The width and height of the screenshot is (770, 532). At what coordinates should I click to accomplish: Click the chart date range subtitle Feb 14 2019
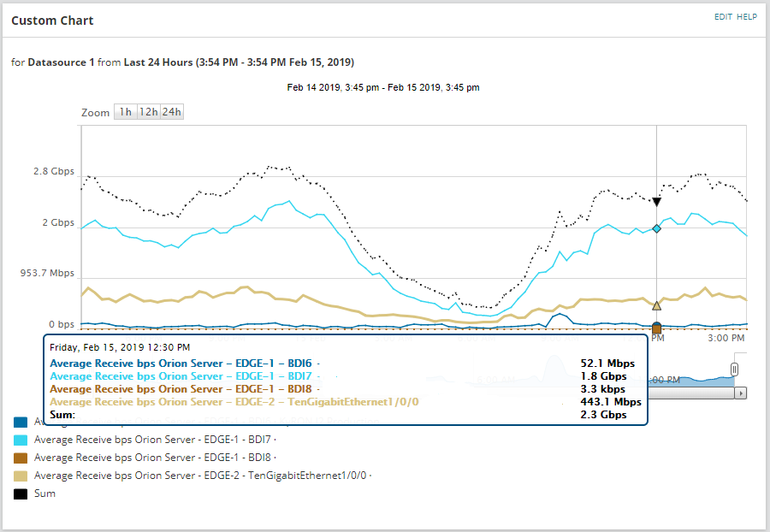click(x=383, y=87)
